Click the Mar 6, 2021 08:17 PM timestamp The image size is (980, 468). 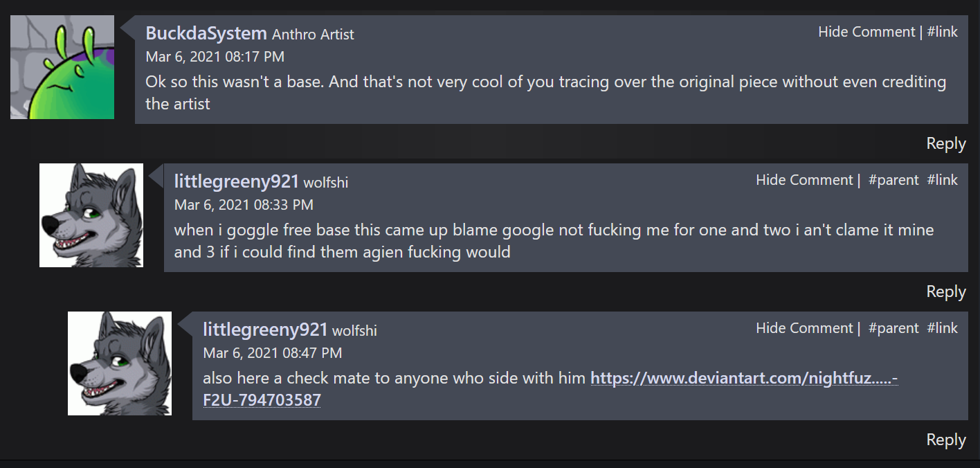[x=215, y=57]
